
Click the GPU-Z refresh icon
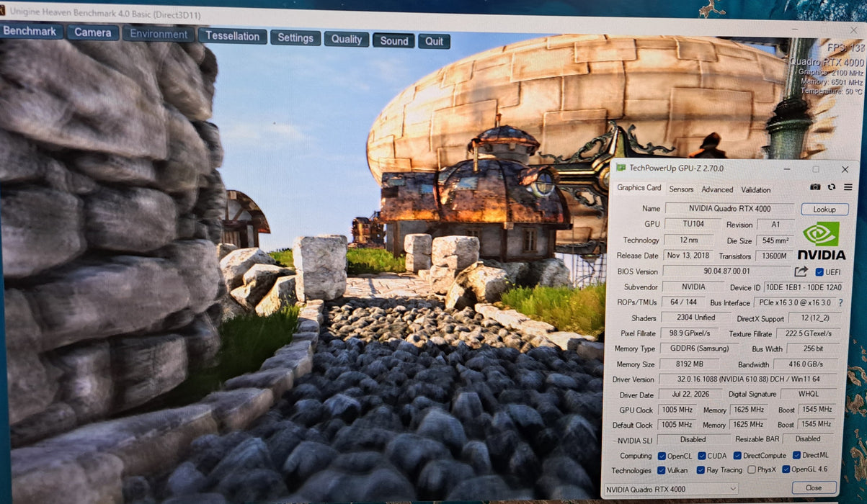[x=832, y=187]
